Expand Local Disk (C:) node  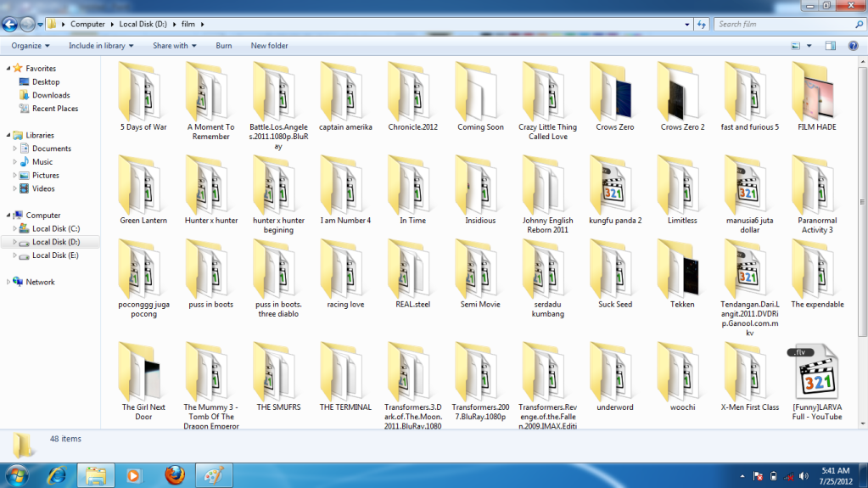(x=15, y=228)
